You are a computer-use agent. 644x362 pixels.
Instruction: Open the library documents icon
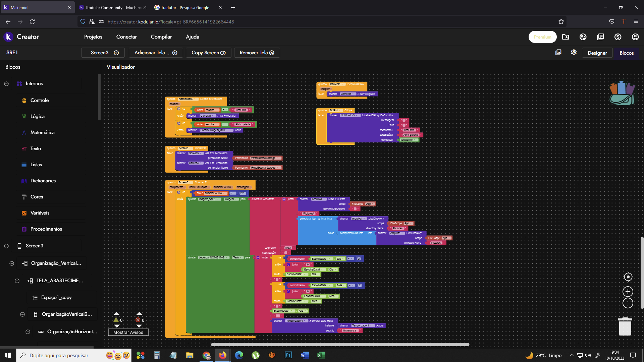click(x=600, y=37)
